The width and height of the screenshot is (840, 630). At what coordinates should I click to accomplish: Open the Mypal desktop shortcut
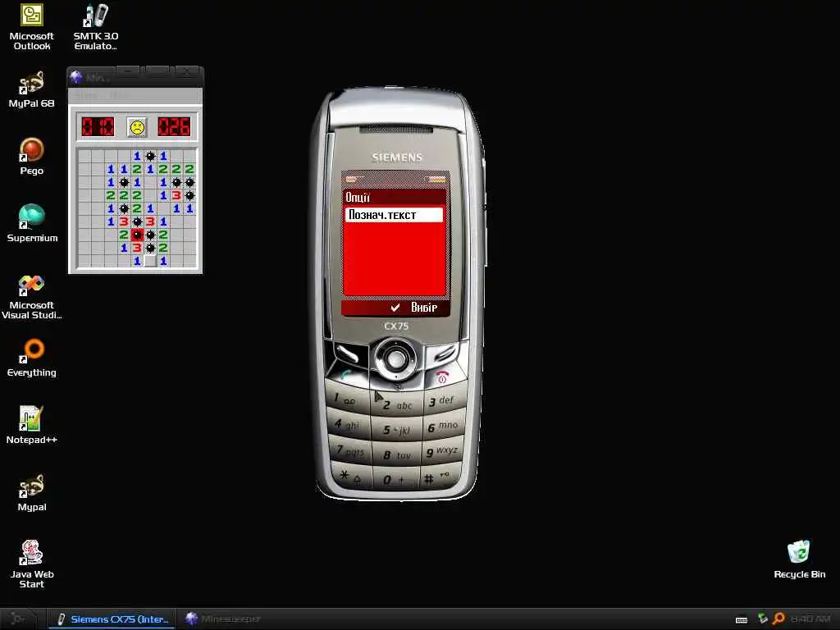tap(32, 493)
